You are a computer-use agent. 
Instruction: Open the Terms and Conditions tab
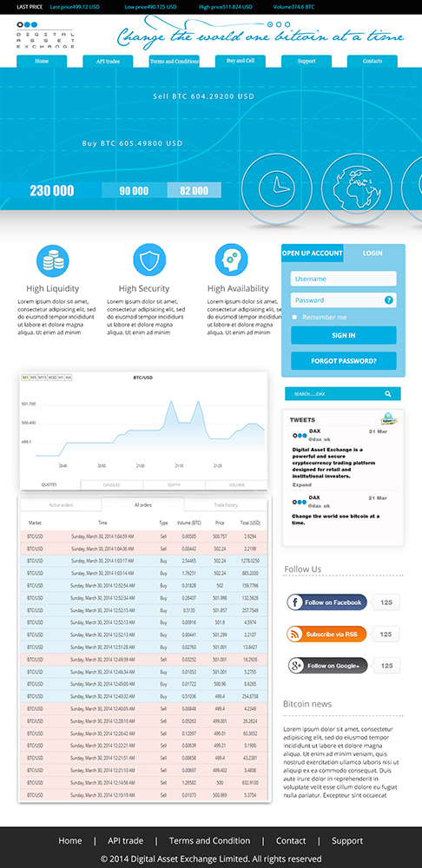[174, 62]
